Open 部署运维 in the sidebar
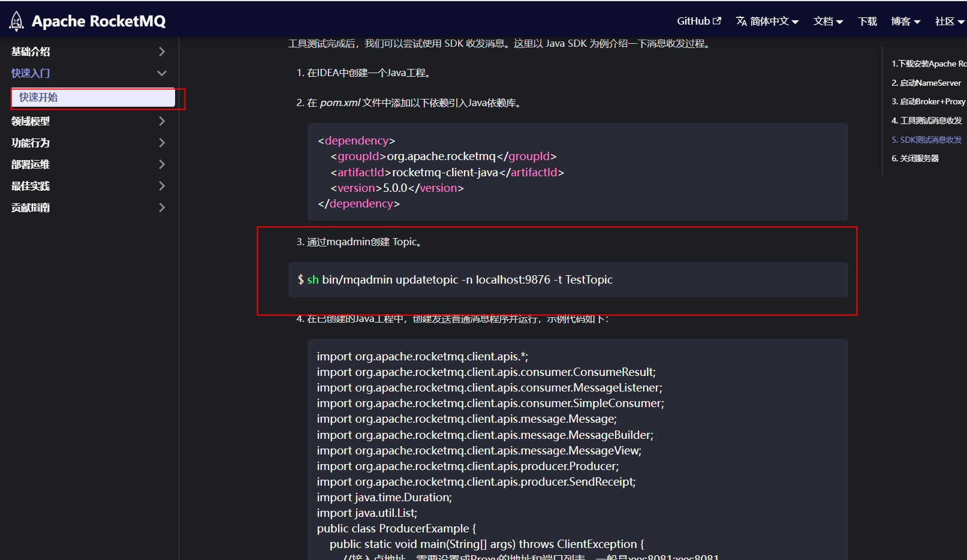The image size is (967, 560). (31, 164)
